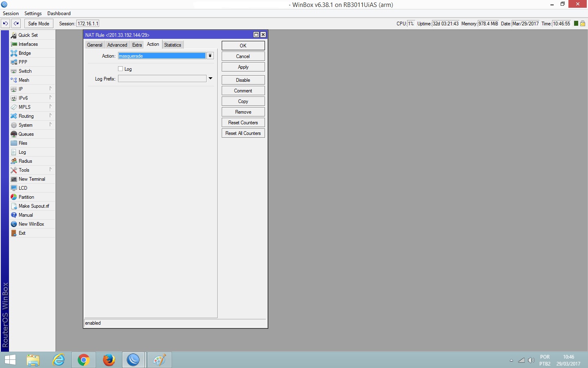Open Google Chrome from the taskbar
This screenshot has height=368, width=588.
point(84,360)
